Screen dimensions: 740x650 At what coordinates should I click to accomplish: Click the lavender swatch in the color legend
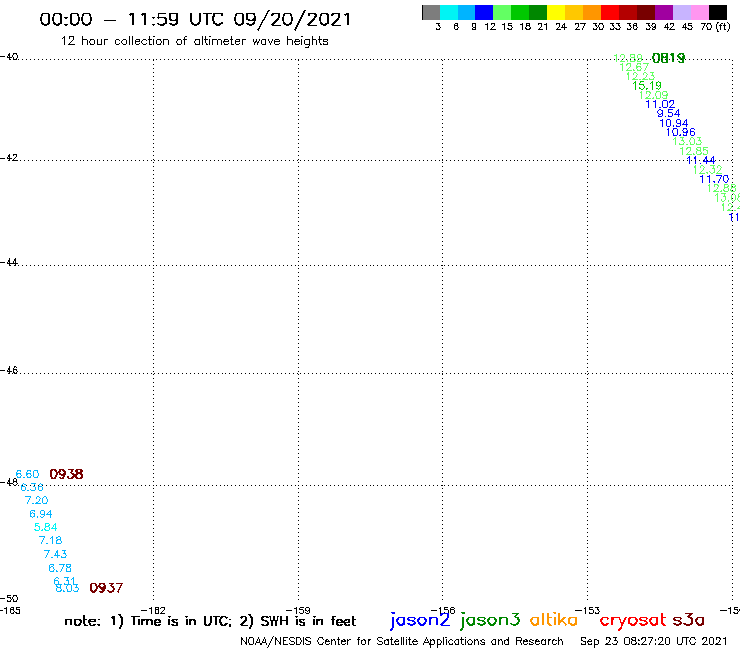(682, 12)
